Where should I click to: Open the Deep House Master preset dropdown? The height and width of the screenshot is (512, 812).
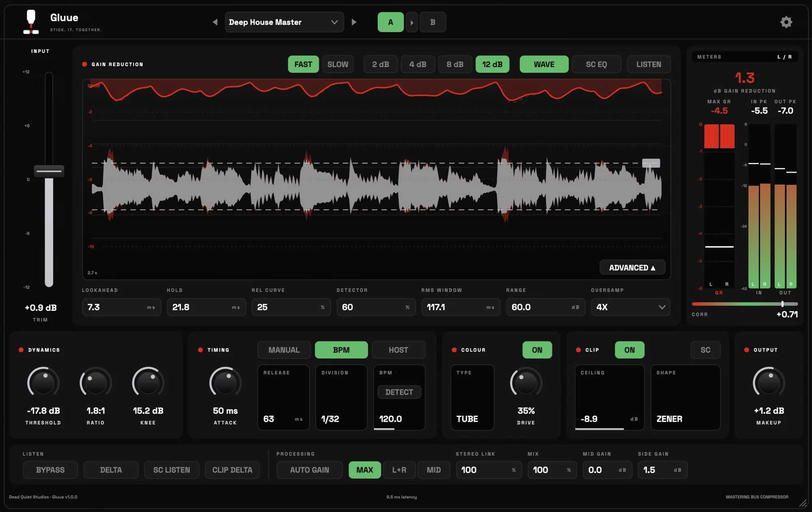284,22
